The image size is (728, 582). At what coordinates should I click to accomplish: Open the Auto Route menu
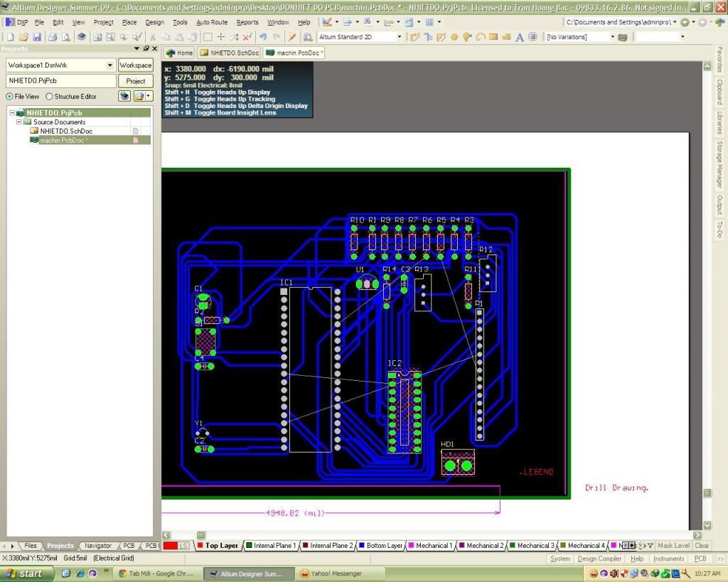pyautogui.click(x=212, y=22)
